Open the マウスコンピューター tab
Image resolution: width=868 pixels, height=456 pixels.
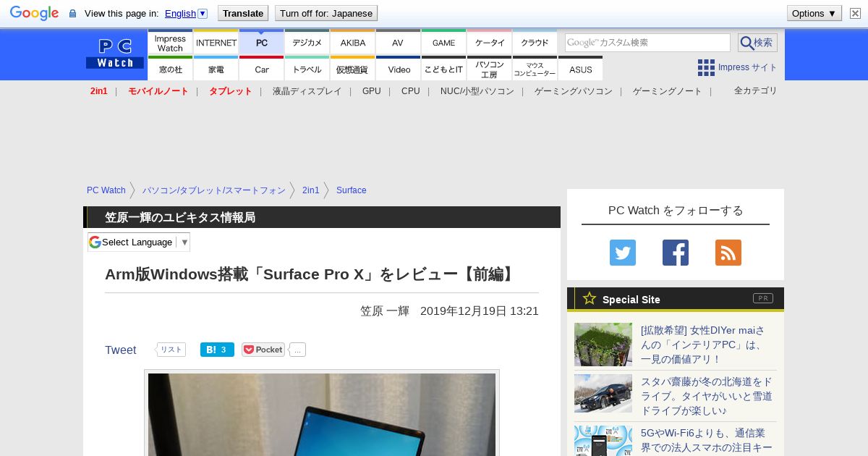[x=535, y=69]
